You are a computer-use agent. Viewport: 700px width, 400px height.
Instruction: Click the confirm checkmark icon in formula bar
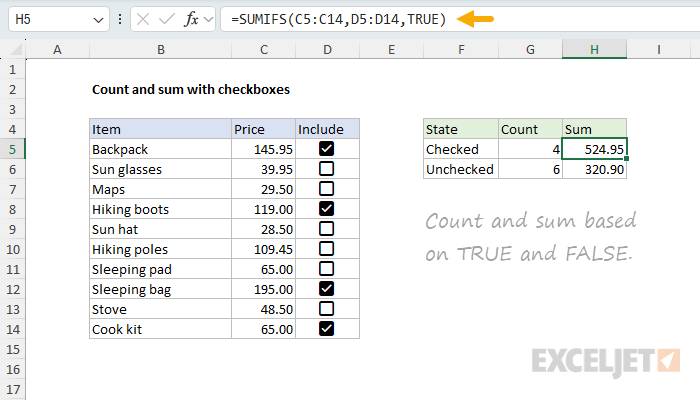[167, 19]
